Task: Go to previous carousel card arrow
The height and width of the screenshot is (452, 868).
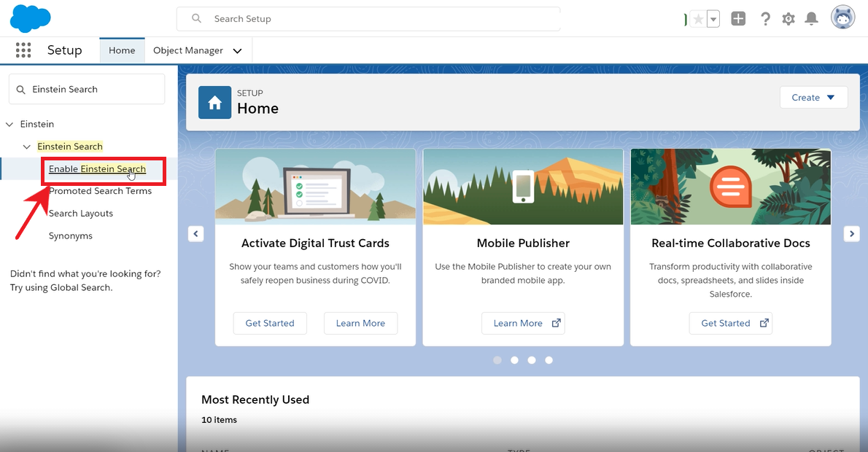Action: click(x=195, y=233)
